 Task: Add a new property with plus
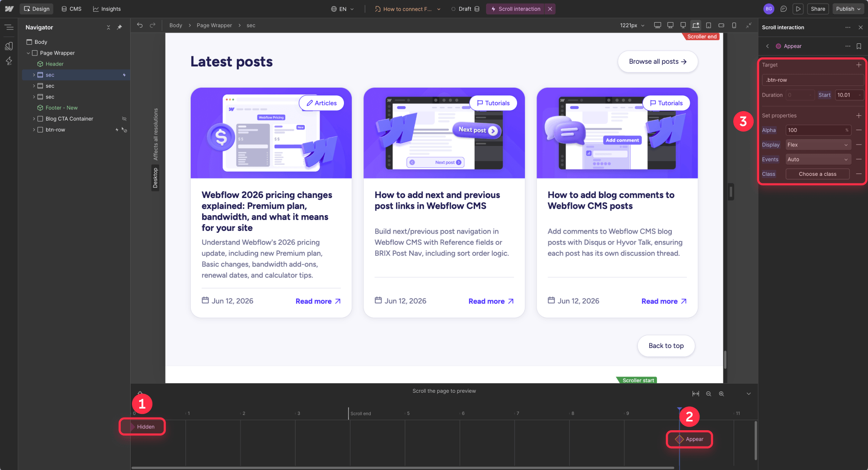pos(859,116)
